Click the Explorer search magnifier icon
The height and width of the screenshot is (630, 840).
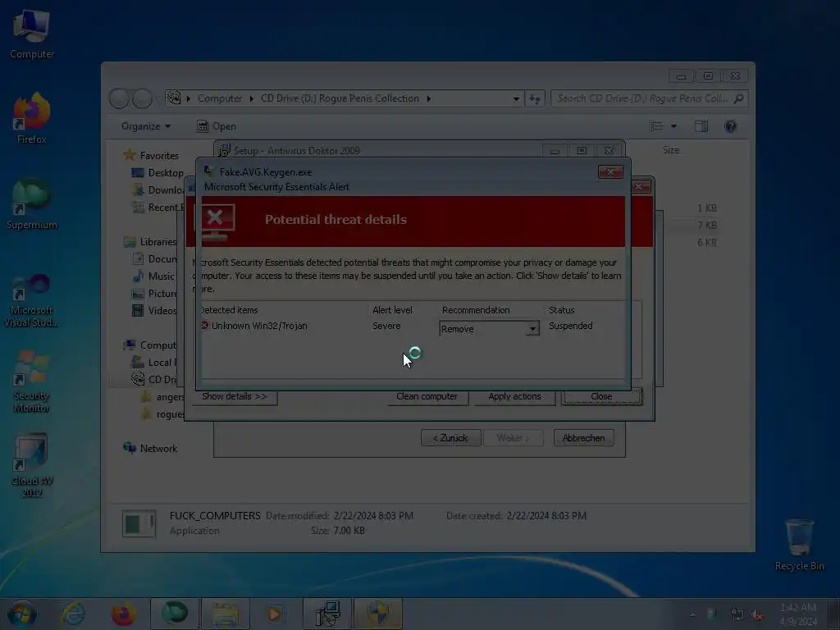click(739, 98)
